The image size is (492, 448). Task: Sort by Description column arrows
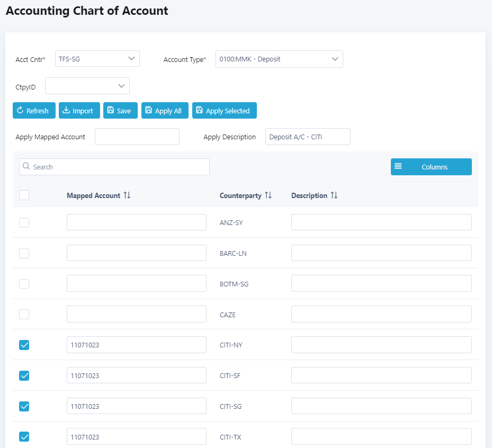334,195
